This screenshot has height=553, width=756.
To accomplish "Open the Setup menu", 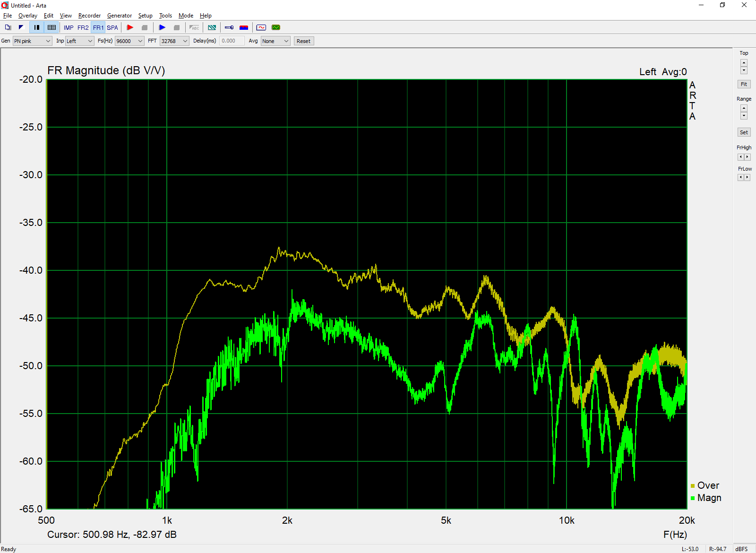I will point(146,16).
